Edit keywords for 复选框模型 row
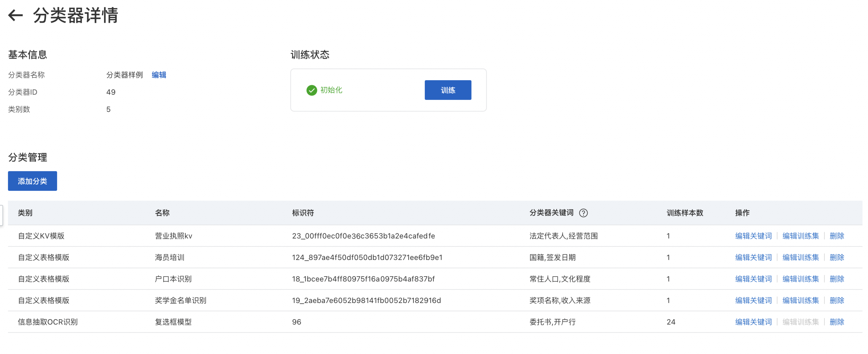Image resolution: width=868 pixels, height=354 pixels. [x=753, y=322]
